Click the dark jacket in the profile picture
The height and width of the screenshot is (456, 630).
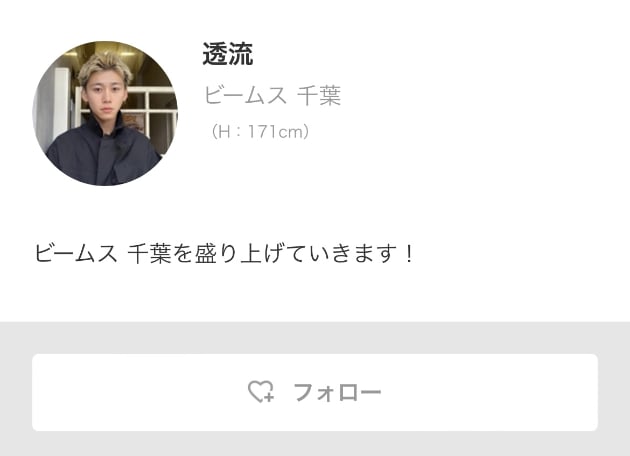click(103, 155)
